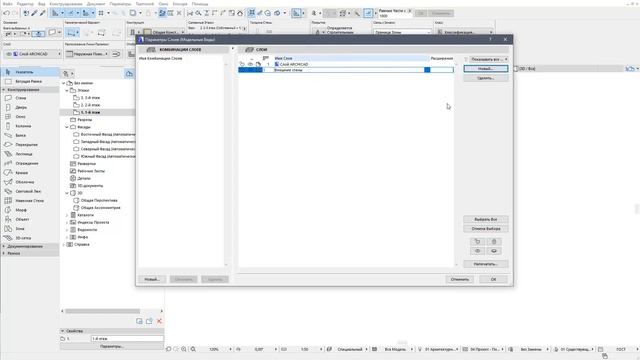This screenshot has height=360, width=640.
Task: Open the Параметры menu
Action: [x=120, y=4]
